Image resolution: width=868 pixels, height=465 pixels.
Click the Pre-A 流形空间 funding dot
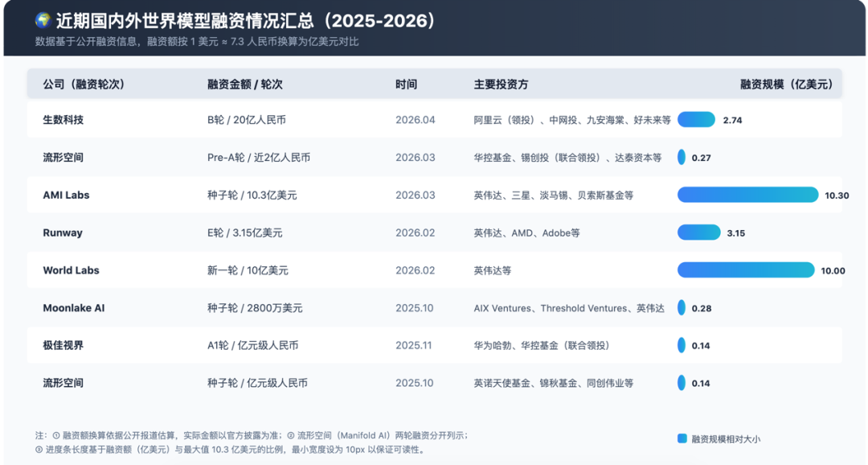point(680,157)
